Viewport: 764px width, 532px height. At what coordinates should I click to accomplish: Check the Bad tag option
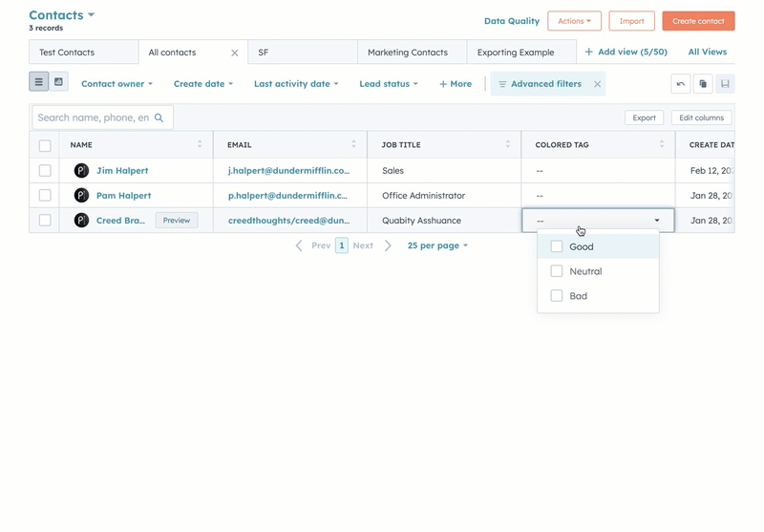(x=557, y=296)
